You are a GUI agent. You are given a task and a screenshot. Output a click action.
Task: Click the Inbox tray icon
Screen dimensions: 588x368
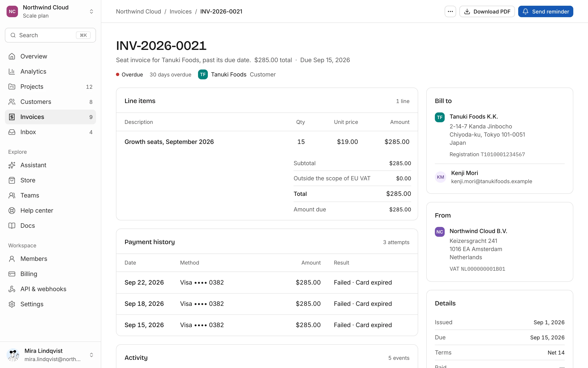(x=12, y=132)
